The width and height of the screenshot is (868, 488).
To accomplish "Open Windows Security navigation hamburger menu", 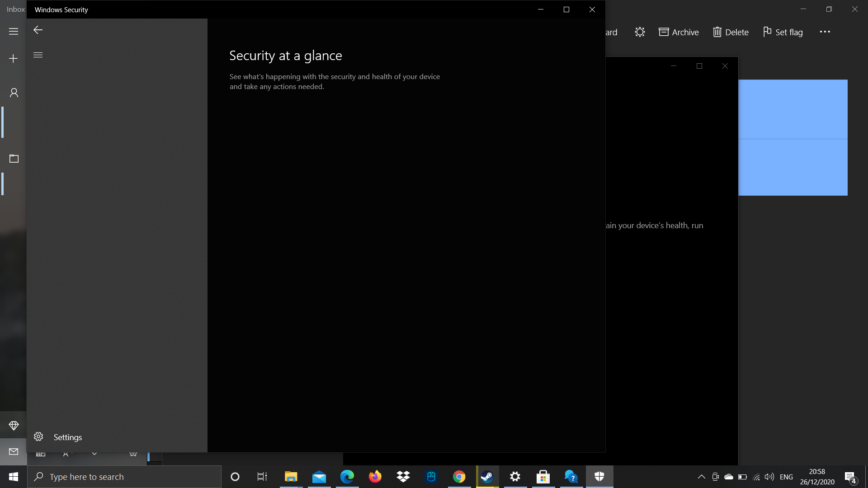I will point(38,55).
